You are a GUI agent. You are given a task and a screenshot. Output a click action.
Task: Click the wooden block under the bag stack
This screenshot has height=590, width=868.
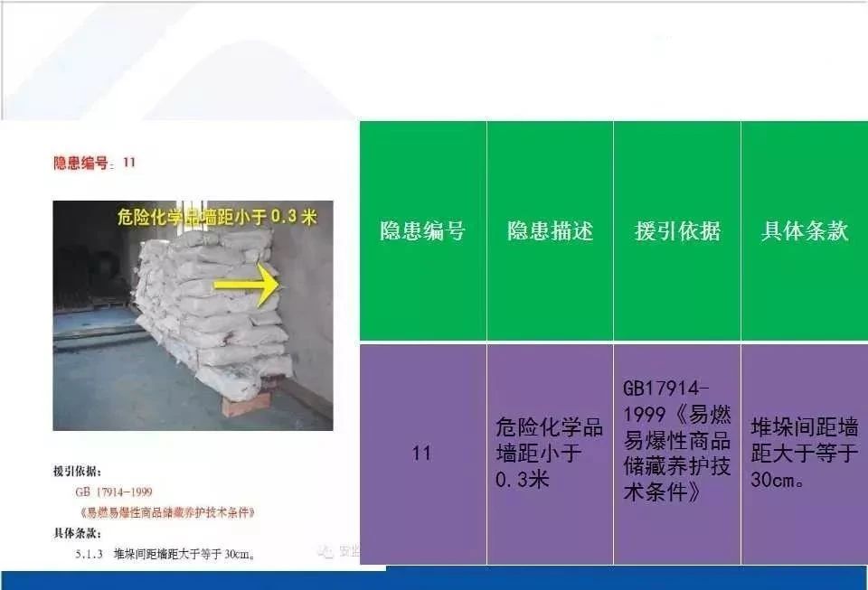246,403
